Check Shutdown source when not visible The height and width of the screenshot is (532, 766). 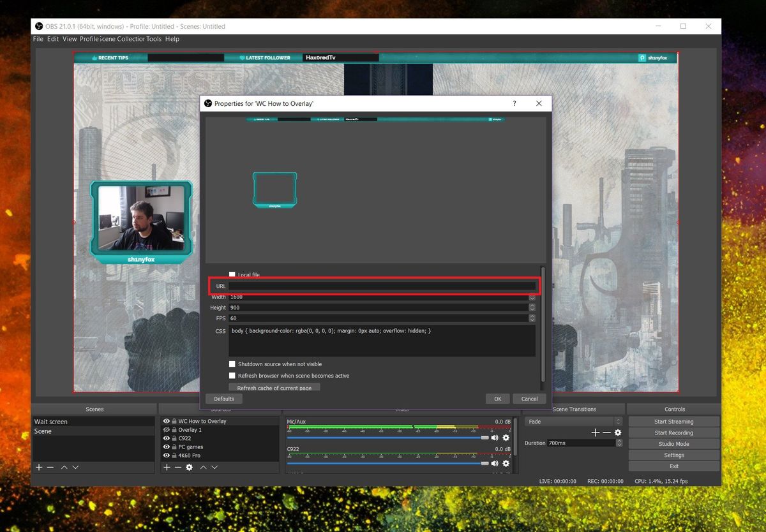pyautogui.click(x=232, y=364)
